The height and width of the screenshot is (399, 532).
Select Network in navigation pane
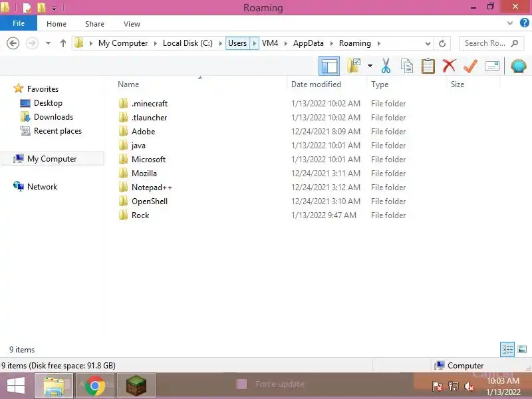[42, 186]
